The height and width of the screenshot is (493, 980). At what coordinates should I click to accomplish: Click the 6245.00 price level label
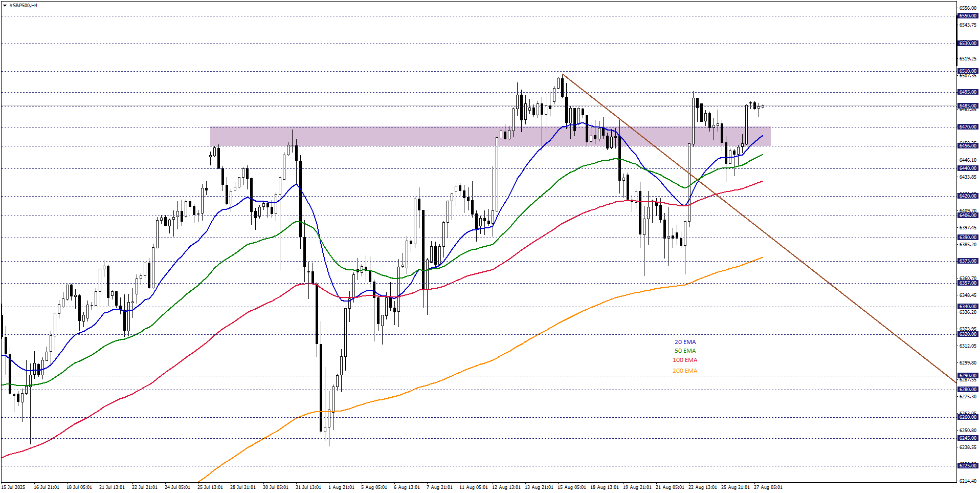click(x=968, y=438)
